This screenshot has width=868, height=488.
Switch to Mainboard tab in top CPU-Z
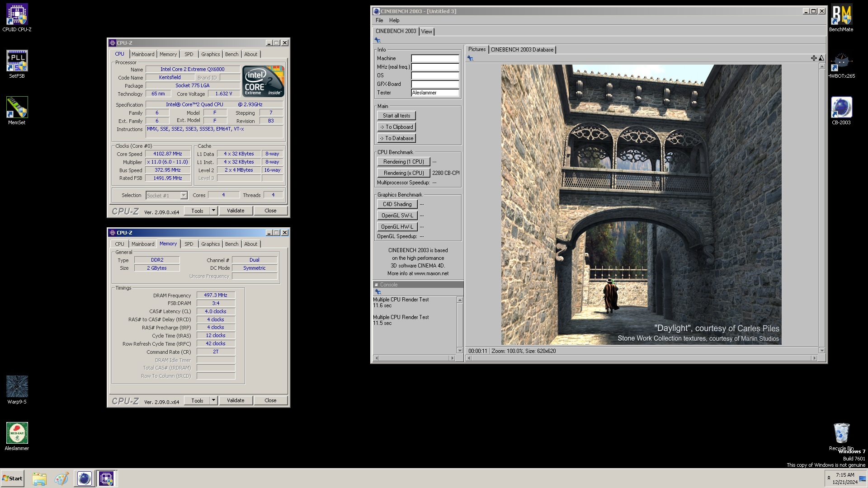(143, 54)
